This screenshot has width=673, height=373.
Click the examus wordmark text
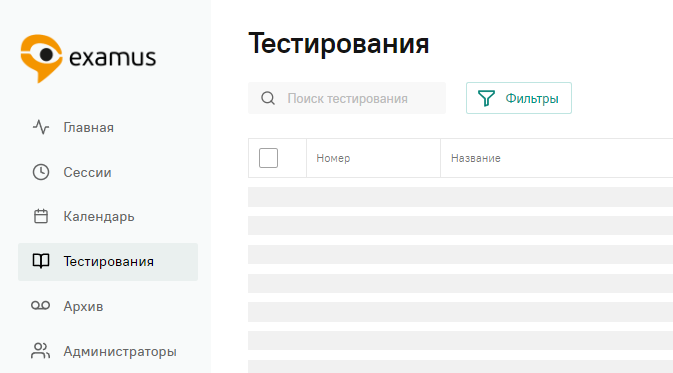[112, 58]
